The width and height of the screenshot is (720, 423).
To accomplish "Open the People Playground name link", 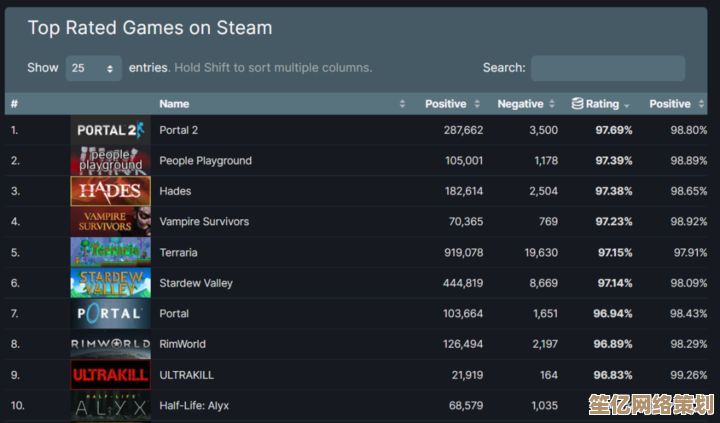I will (x=205, y=161).
